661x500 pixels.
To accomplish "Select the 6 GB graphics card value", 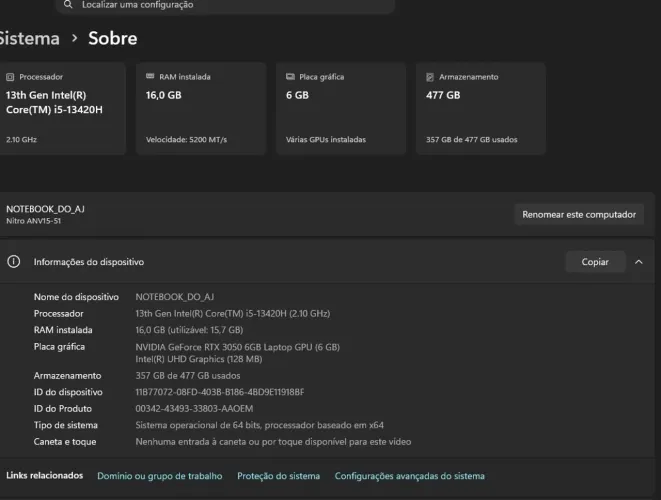I will pyautogui.click(x=297, y=95).
